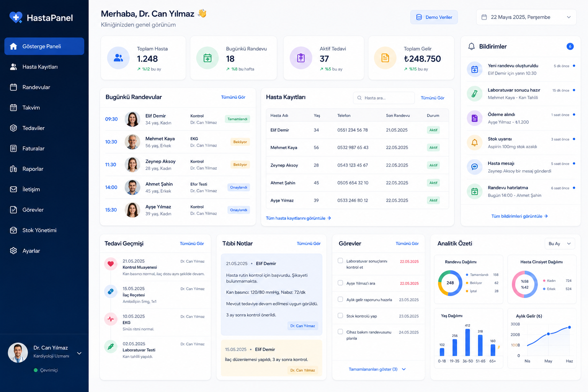The image size is (588, 392).
Task: Click the Laboratuvar sonucu hazır test tube icon
Action: (x=474, y=94)
